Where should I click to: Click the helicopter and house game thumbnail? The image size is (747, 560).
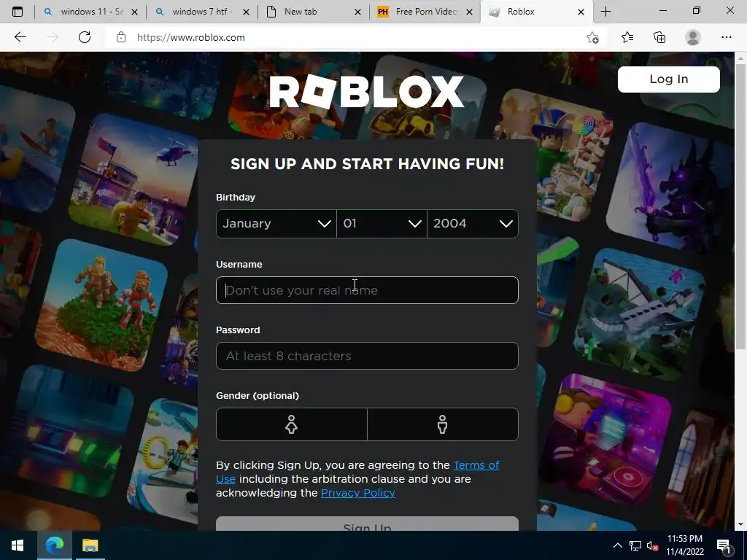(135, 179)
